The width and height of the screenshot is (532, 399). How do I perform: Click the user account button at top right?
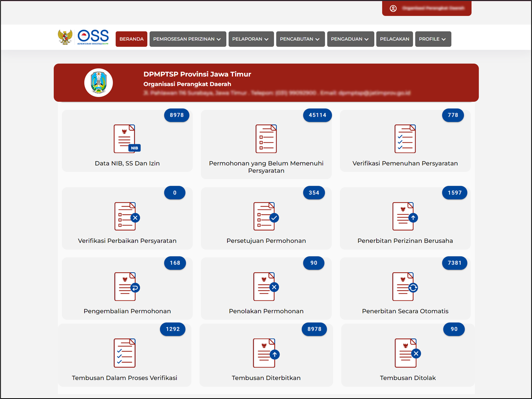tap(426, 8)
